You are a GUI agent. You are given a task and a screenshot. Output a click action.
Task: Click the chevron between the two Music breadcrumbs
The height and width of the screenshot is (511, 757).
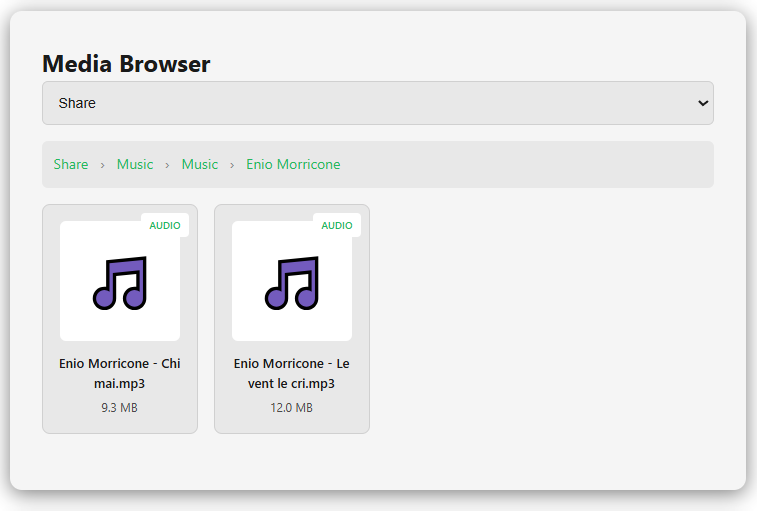167,165
